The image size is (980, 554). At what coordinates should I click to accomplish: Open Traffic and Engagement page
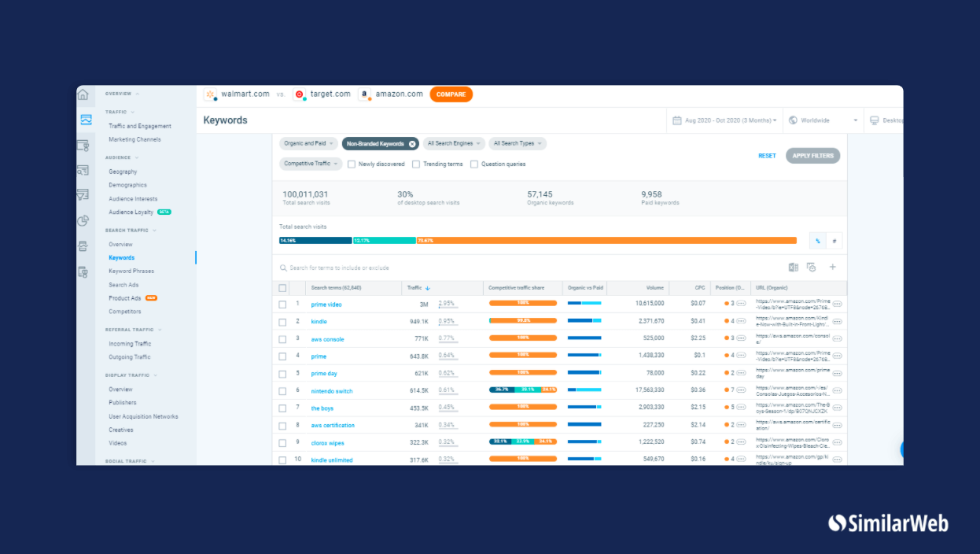[139, 126]
